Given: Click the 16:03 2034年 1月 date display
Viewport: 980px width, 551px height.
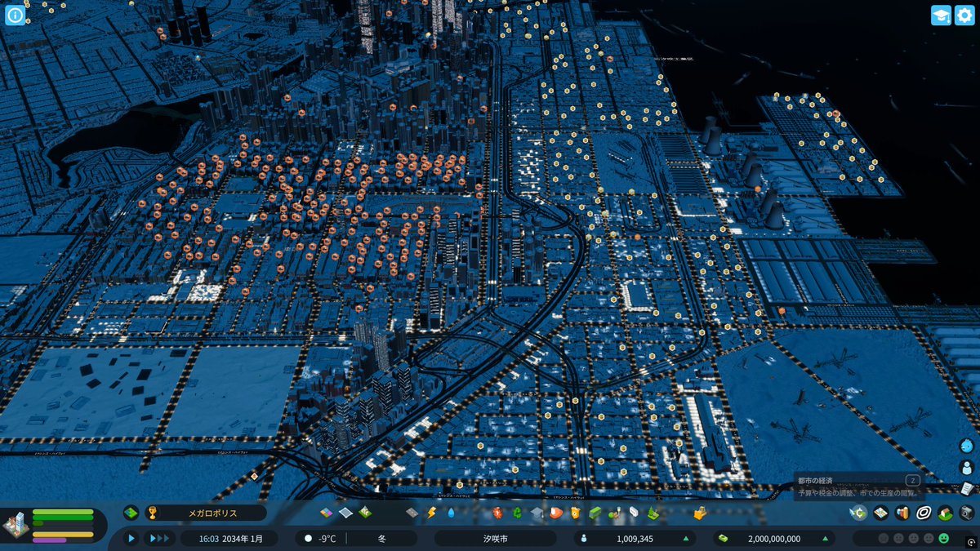Looking at the screenshot, I should point(229,539).
